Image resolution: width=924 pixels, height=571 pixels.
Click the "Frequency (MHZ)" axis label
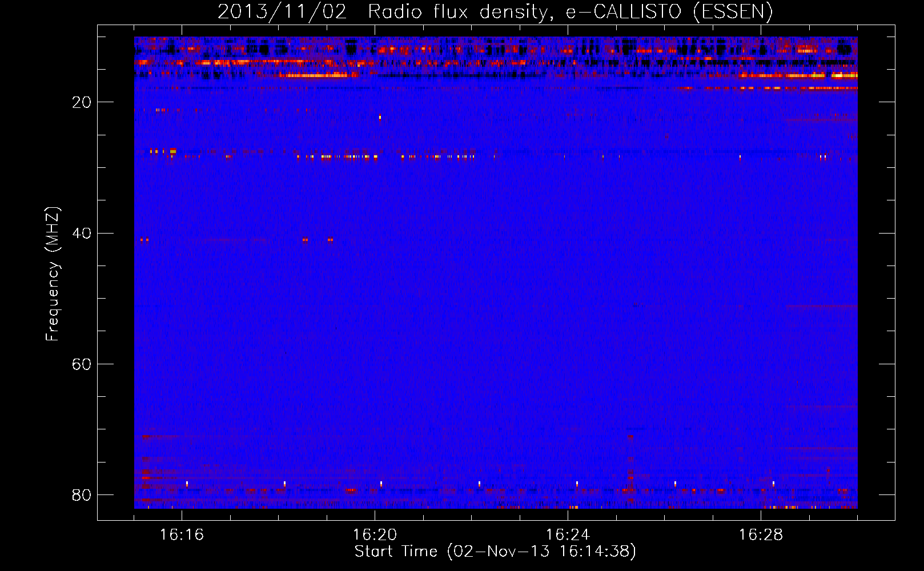pos(52,274)
